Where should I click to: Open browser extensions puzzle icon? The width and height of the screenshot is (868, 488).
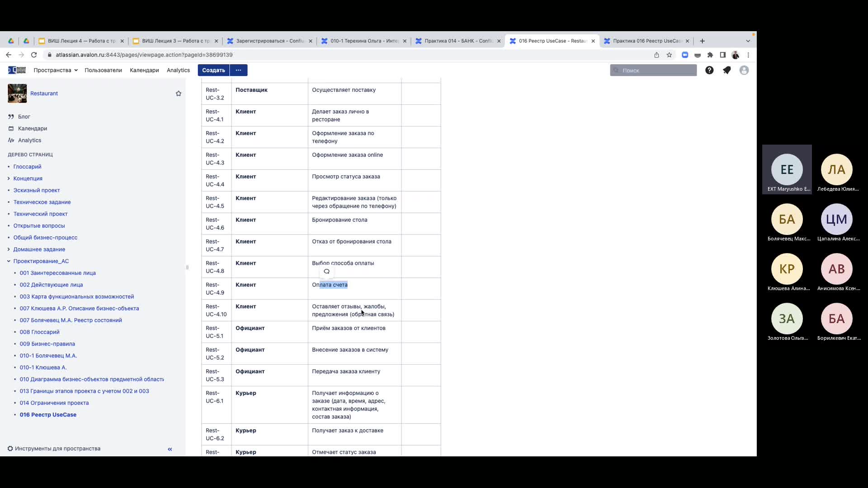point(710,55)
